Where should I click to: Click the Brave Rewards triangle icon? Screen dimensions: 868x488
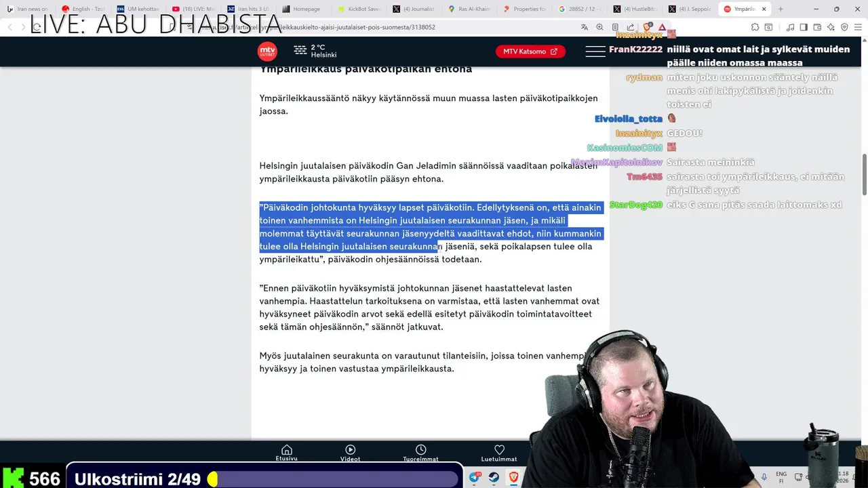663,27
